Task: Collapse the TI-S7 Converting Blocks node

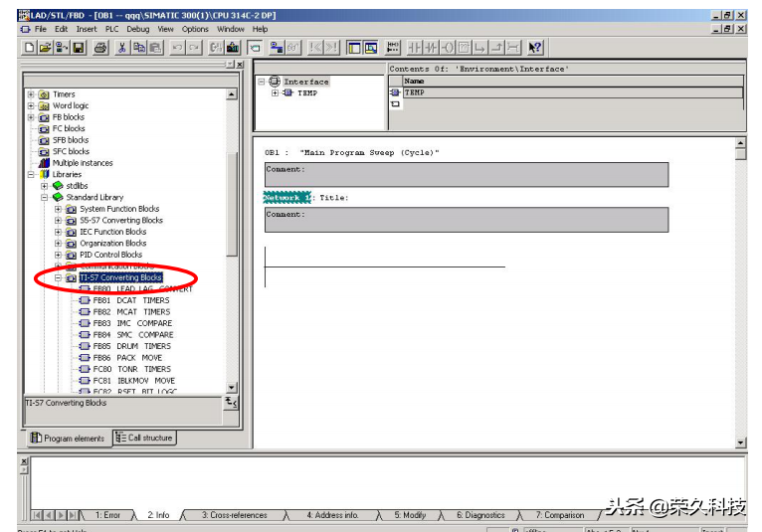Action: (59, 277)
